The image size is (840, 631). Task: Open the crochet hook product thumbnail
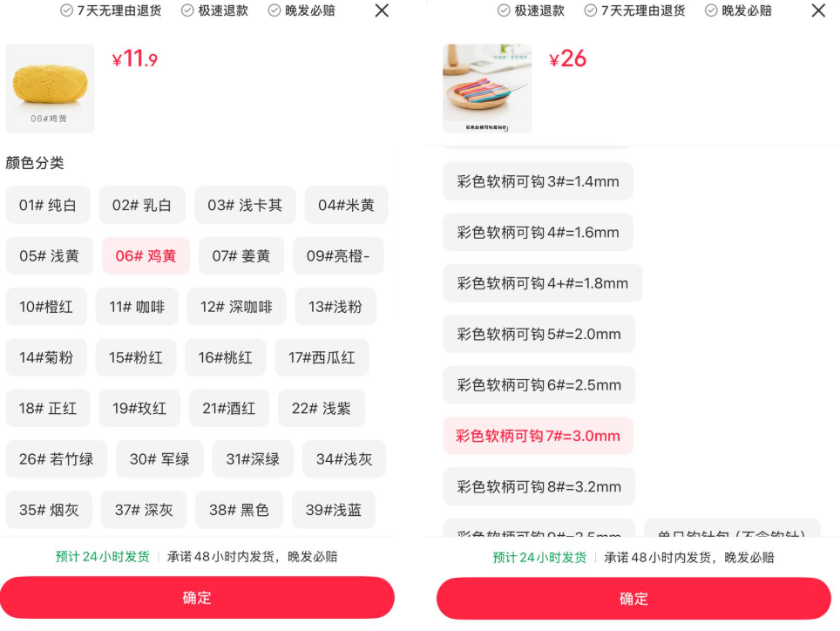(487, 88)
